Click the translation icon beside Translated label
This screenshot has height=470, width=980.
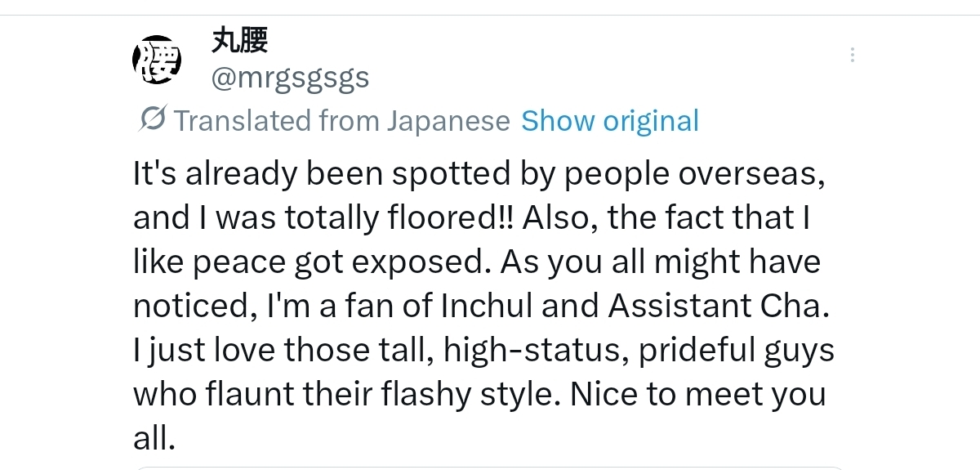pyautogui.click(x=153, y=120)
